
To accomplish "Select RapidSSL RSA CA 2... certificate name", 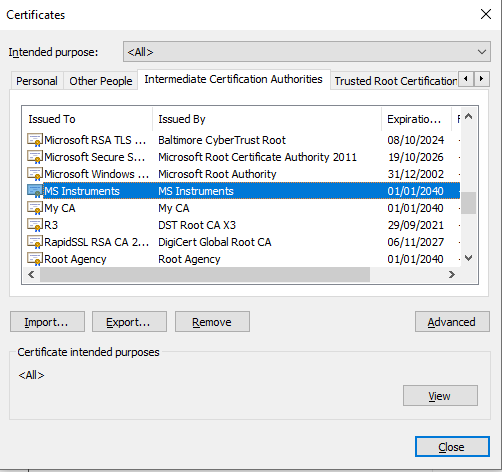I will pos(96,242).
